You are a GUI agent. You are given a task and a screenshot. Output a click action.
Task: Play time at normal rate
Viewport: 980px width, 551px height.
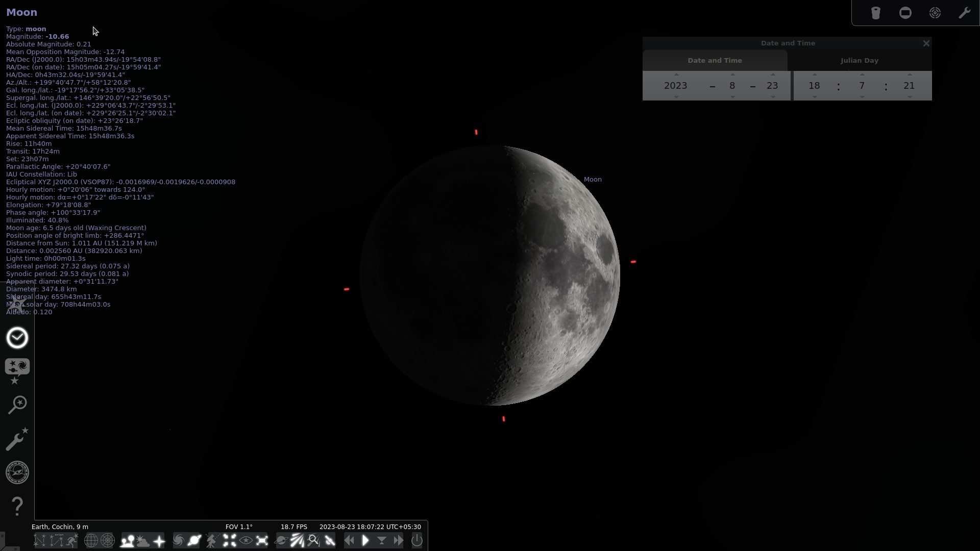[365, 540]
